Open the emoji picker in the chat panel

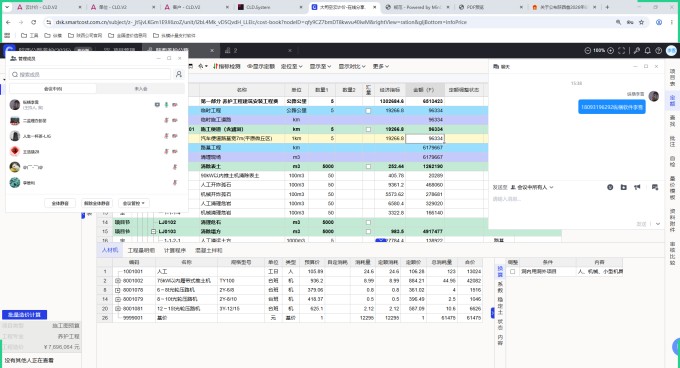[x=610, y=187]
